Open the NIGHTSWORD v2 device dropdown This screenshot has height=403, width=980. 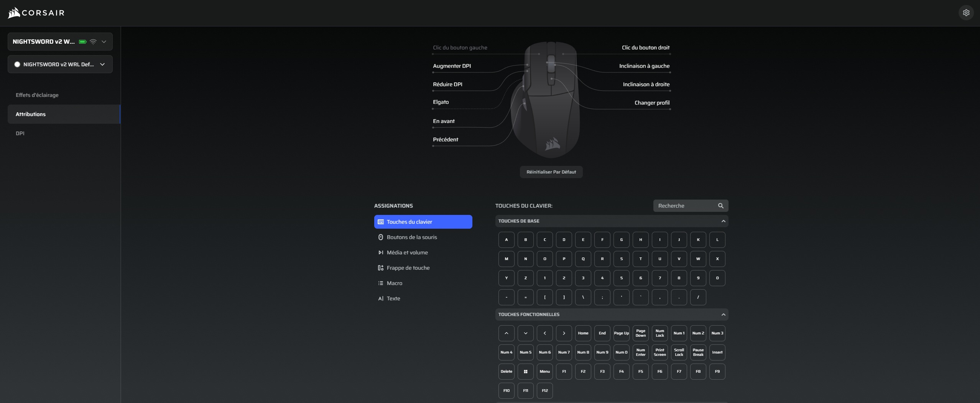tap(60, 42)
